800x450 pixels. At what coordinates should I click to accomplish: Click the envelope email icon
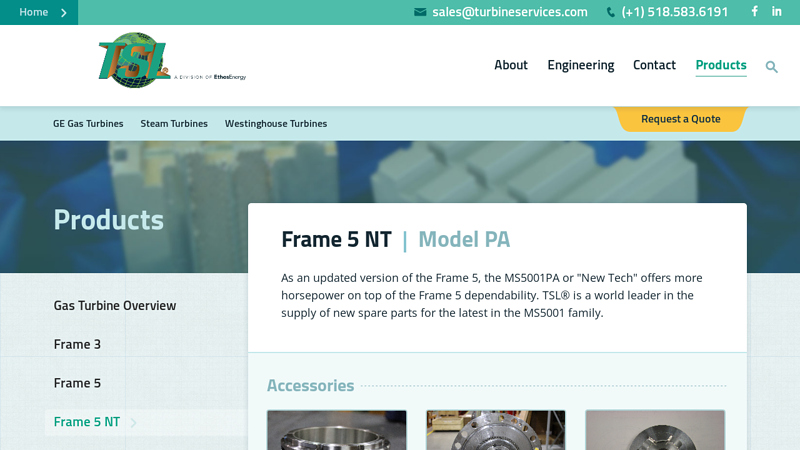(x=420, y=12)
